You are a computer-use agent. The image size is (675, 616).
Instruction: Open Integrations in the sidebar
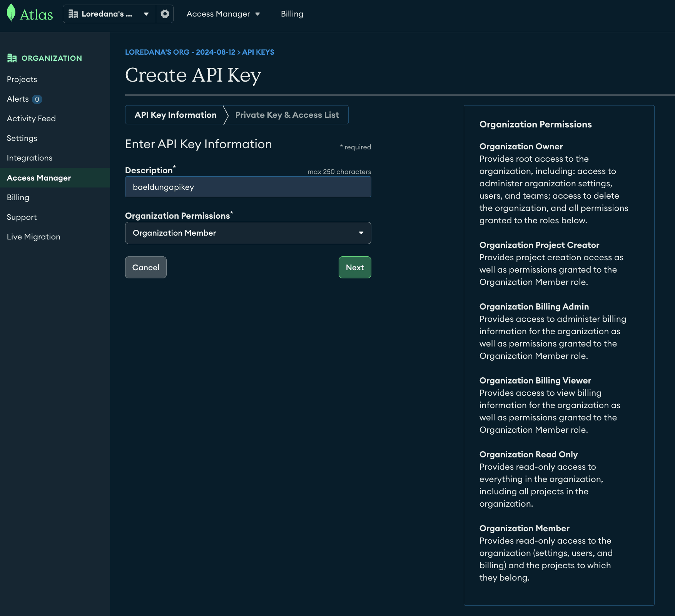click(x=30, y=158)
